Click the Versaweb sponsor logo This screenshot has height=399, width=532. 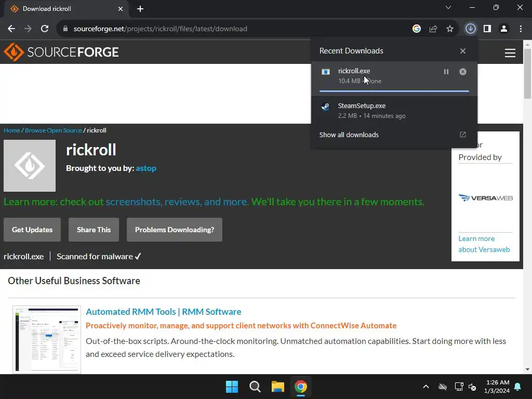pyautogui.click(x=486, y=198)
